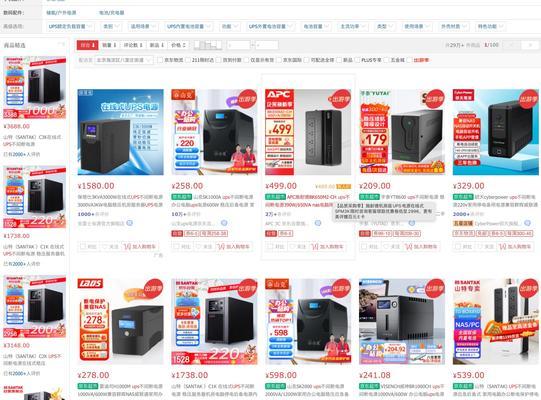The height and width of the screenshot is (400, 541).
Task: Open the APC ¥499.00 product title link
Action: point(308,201)
